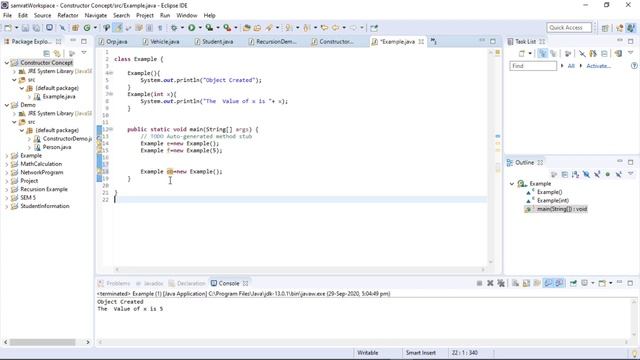Click the editor vertical scrollbar down arrow
Image resolution: width=640 pixels, height=360 pixels.
491,262
